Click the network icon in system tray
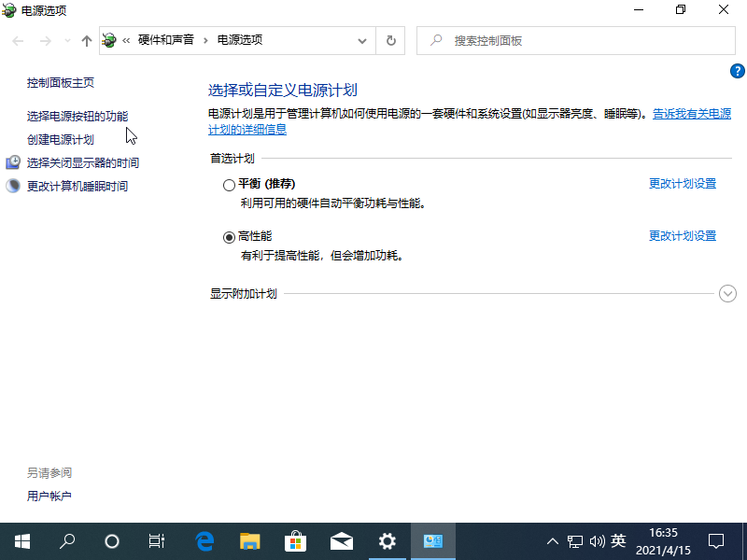The width and height of the screenshot is (747, 560). pos(574,541)
